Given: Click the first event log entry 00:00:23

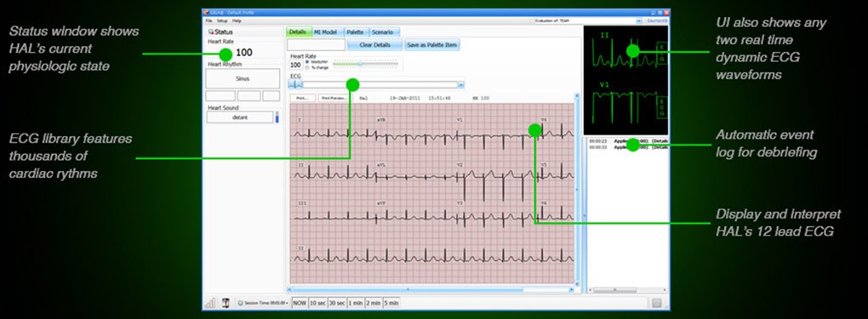Looking at the screenshot, I should tap(628, 141).
